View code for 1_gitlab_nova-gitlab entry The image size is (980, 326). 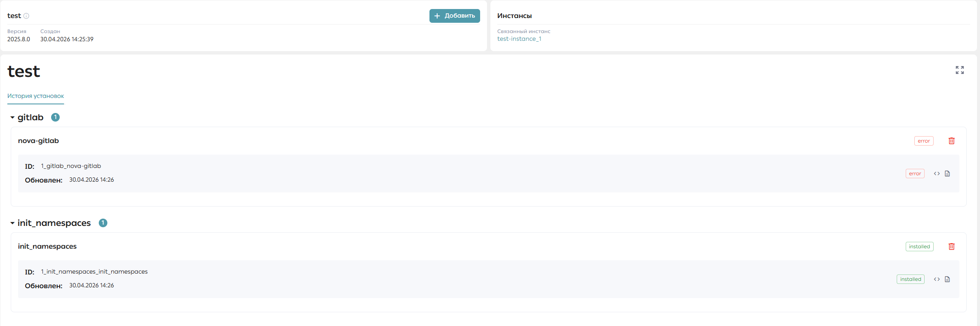[x=937, y=174]
